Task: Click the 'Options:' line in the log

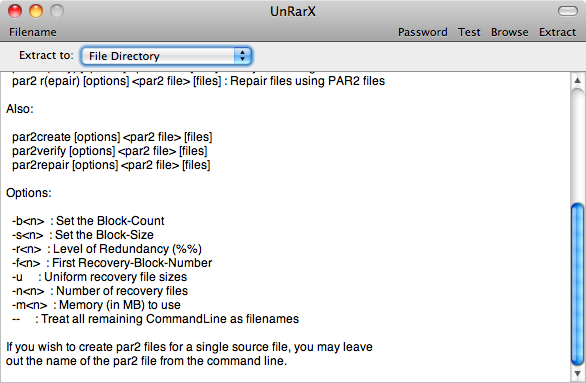Action: coord(29,193)
